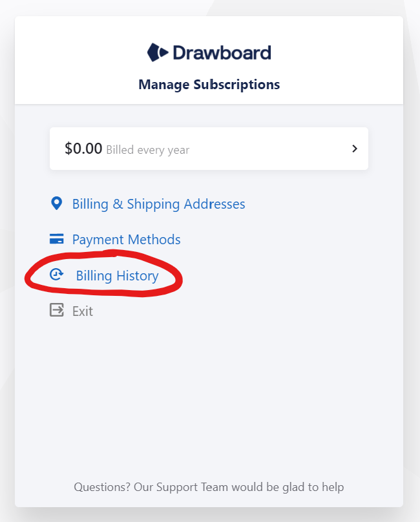Click the credit card icon
The image size is (420, 522).
tap(56, 238)
